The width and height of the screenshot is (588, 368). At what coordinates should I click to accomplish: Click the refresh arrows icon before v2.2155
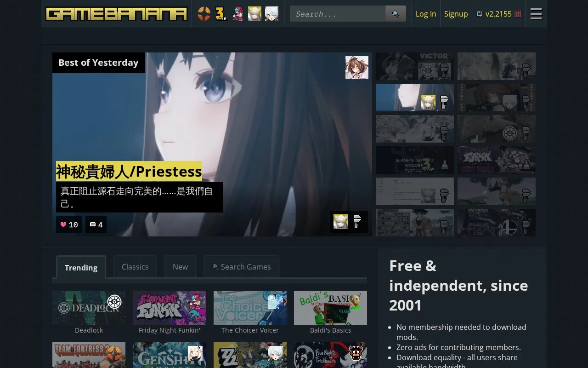(x=480, y=14)
